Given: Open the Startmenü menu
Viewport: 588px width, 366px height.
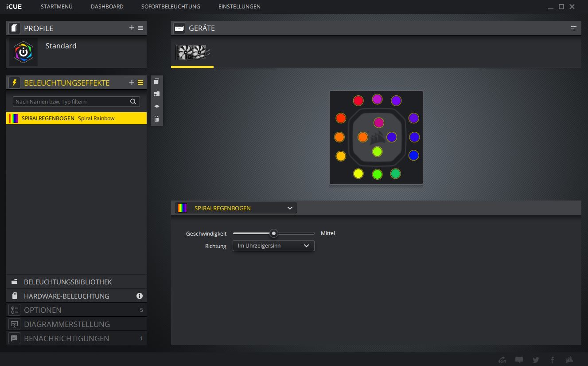Looking at the screenshot, I should coord(56,7).
